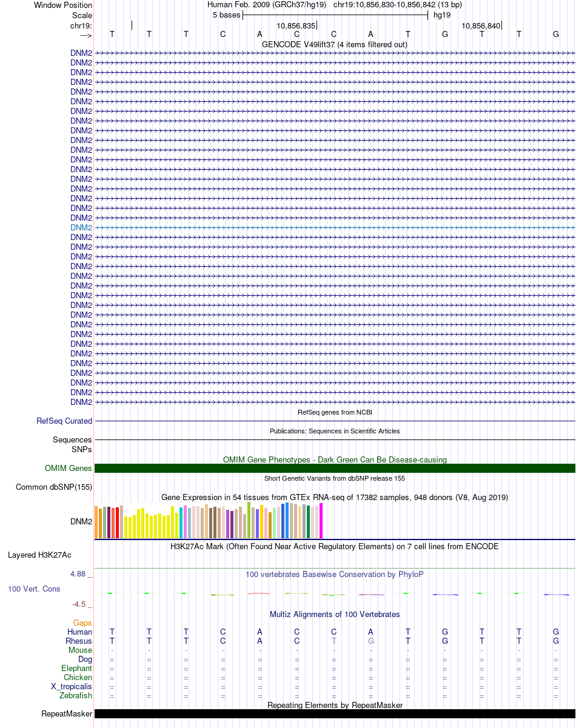Click '100 vertebrates Basewise Conservation by PhyloP' title
The width and height of the screenshot is (576, 728).
pyautogui.click(x=335, y=574)
